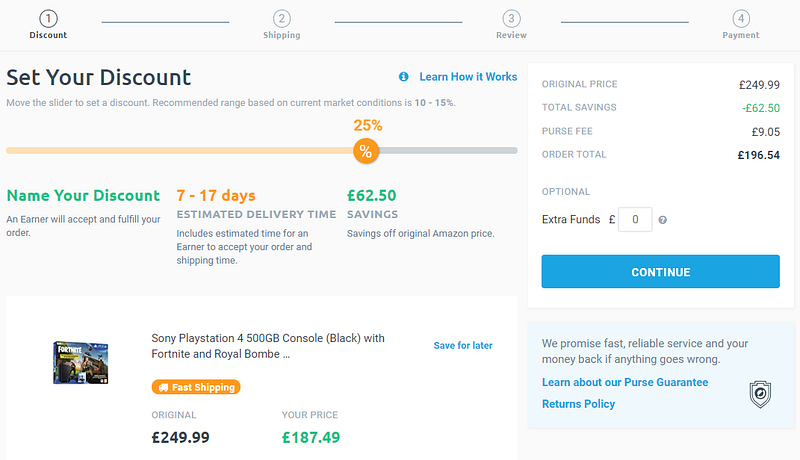Open the Learn How it Works link

(x=468, y=77)
